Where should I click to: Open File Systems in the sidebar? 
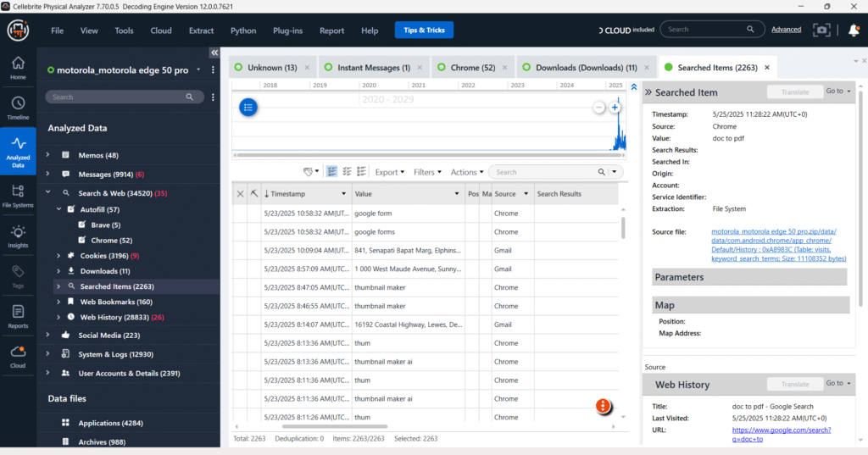(18, 196)
